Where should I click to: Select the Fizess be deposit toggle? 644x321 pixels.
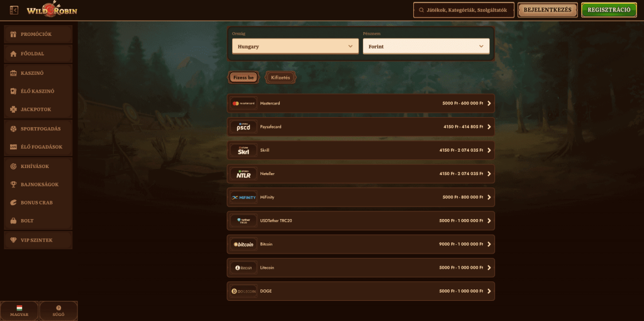click(243, 77)
